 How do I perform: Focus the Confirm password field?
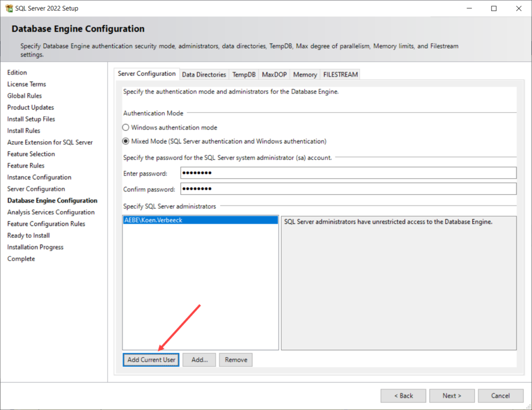click(349, 189)
